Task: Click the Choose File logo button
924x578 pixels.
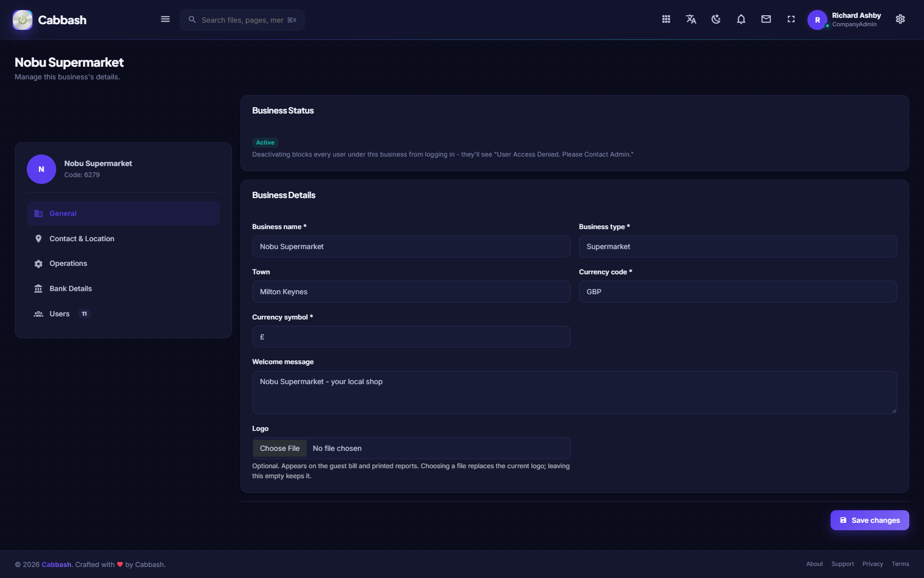Action: [x=280, y=448]
